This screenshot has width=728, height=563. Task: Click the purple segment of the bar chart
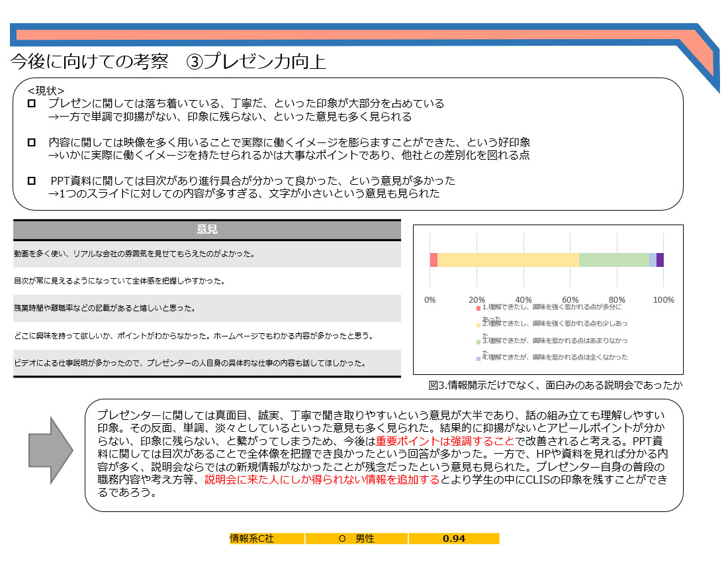click(x=660, y=260)
